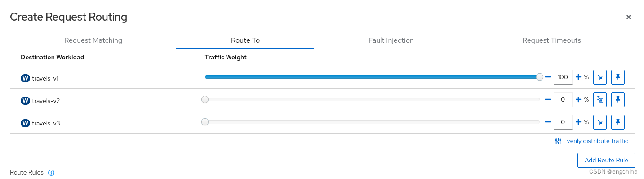Increase travels-v3 weight with plus icon
This screenshot has height=179, width=644.
click(578, 122)
